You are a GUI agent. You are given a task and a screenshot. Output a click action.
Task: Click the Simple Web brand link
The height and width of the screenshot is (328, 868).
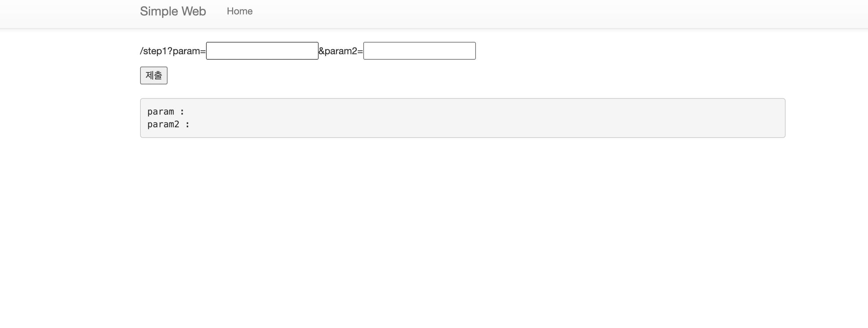point(173,11)
